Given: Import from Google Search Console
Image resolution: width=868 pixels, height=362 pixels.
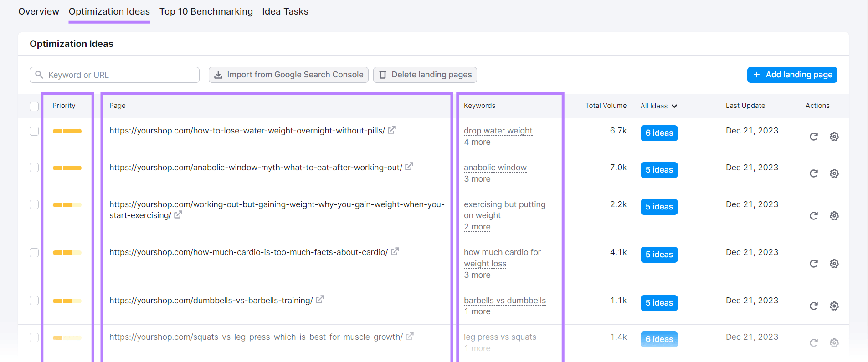Looking at the screenshot, I should 288,75.
